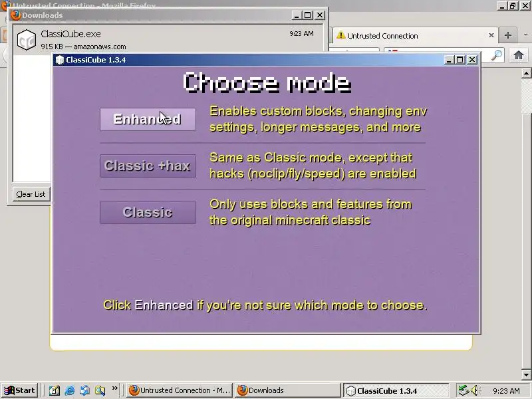Click the Choose mode heading
This screenshot has height=399, width=532.
click(x=267, y=82)
